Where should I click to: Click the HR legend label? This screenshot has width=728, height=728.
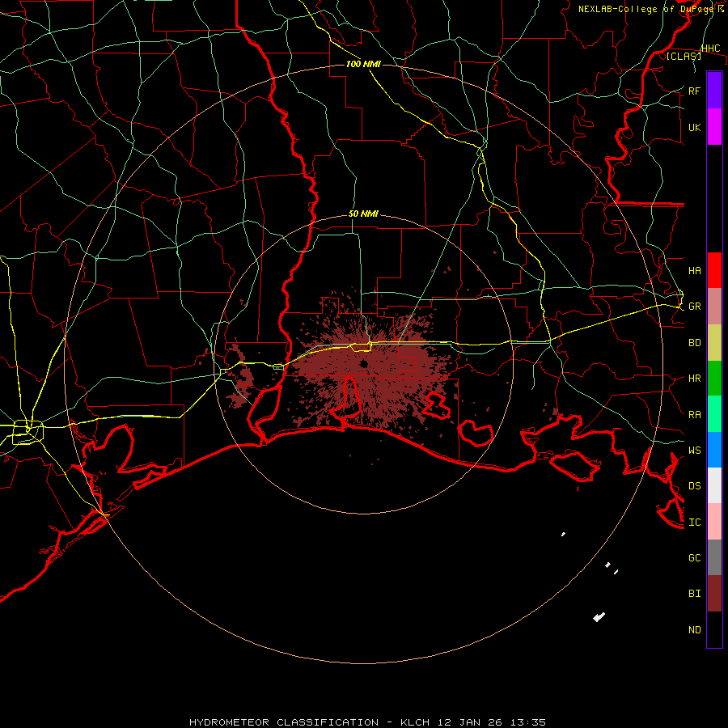(x=694, y=379)
